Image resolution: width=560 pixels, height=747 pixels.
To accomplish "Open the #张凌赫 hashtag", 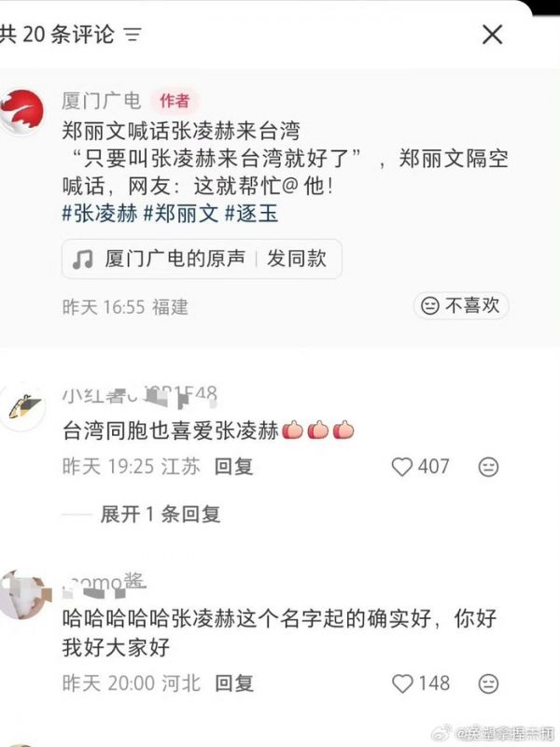I will (x=100, y=214).
